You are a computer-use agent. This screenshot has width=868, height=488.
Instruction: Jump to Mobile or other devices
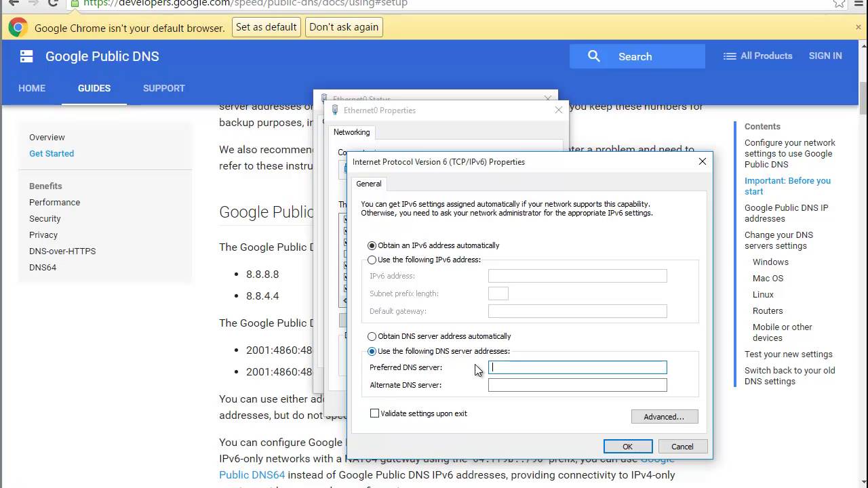(783, 333)
